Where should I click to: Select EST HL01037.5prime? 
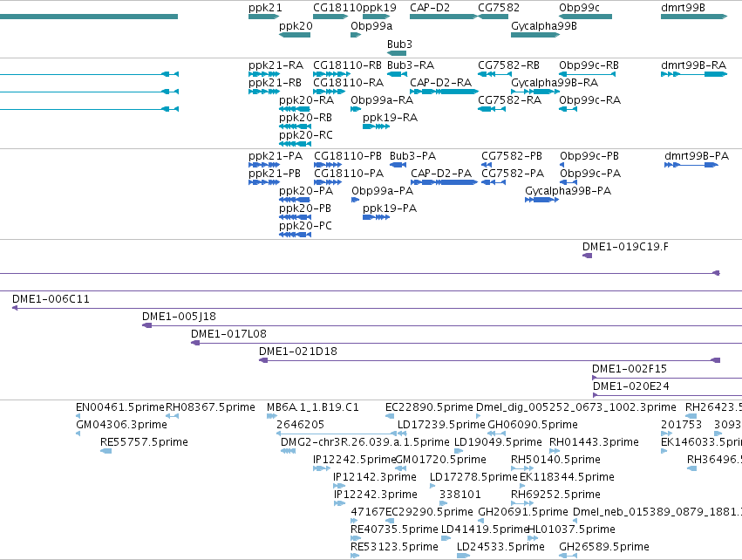pos(572,529)
